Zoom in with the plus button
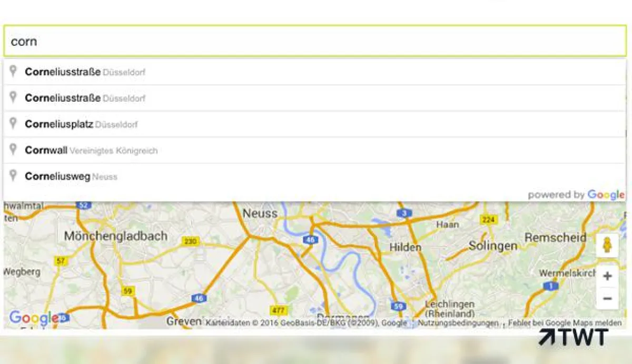This screenshot has width=632, height=364. 607,276
